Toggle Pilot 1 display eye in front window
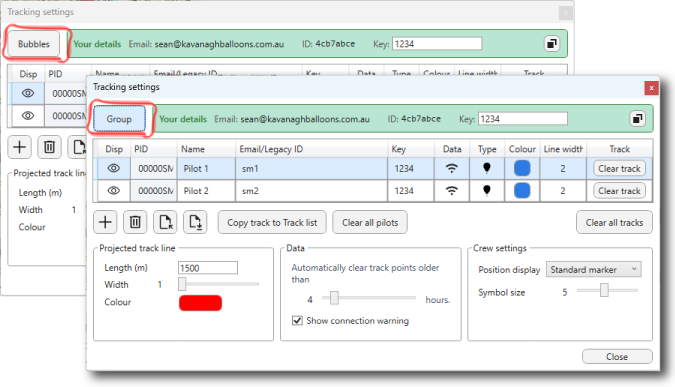This screenshot has width=675, height=387. point(114,168)
